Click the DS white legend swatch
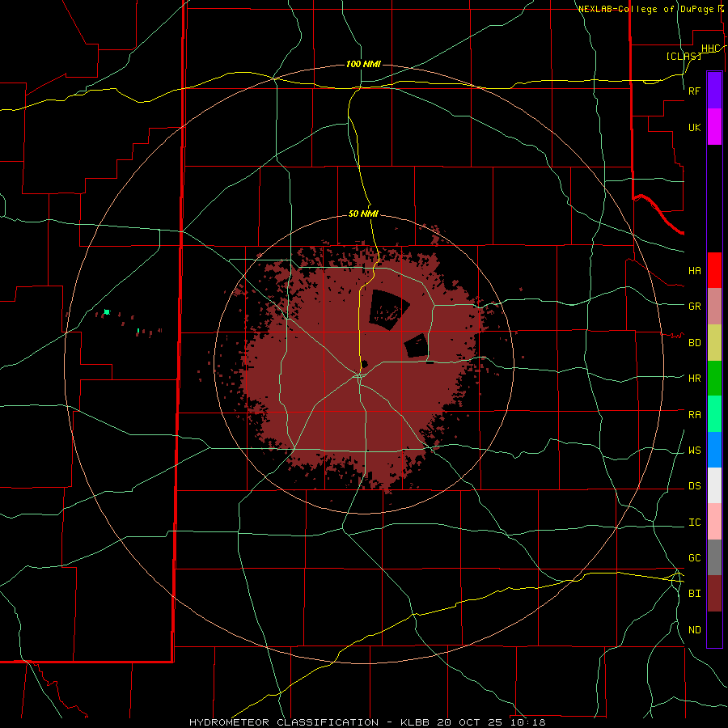 click(714, 485)
